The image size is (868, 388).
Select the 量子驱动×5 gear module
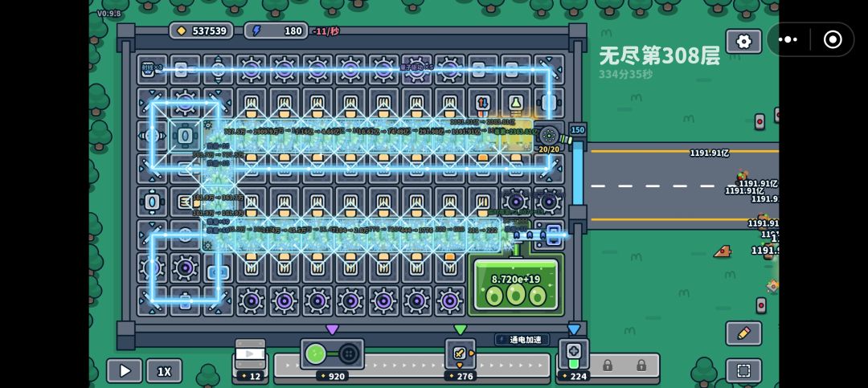pos(417,69)
